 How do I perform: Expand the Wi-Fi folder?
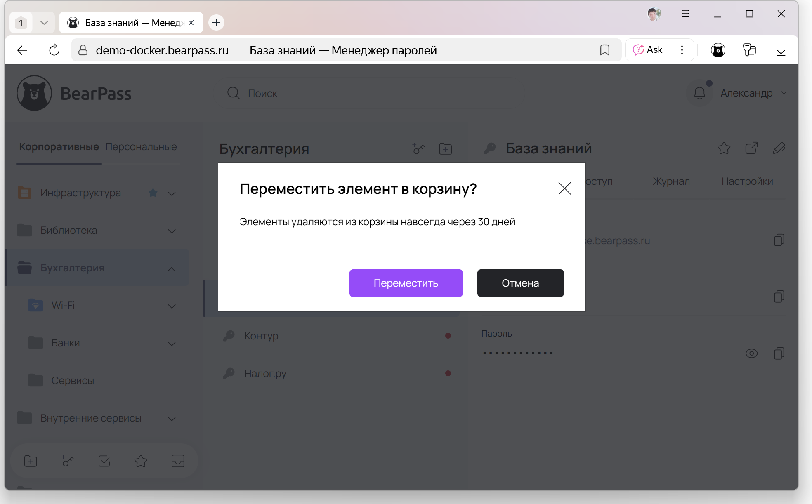pyautogui.click(x=171, y=306)
